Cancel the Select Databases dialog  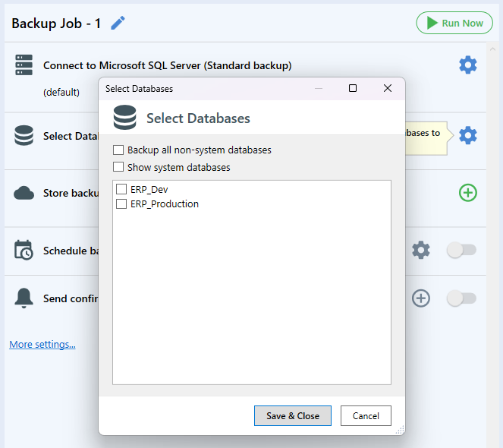(x=366, y=415)
